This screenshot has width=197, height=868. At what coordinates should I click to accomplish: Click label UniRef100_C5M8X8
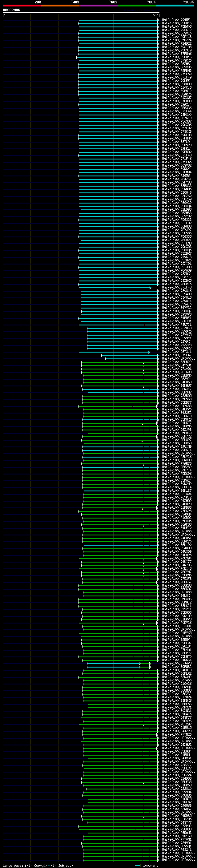pos(176,419)
